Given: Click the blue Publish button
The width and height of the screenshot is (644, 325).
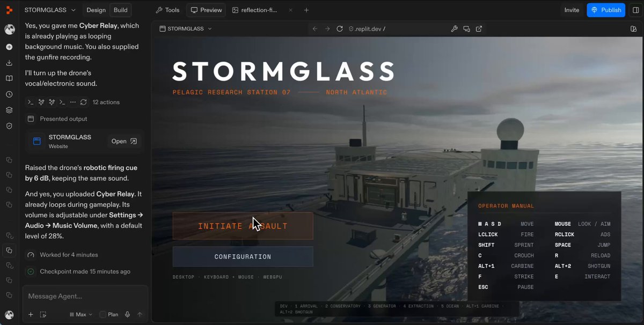Looking at the screenshot, I should coord(606,10).
